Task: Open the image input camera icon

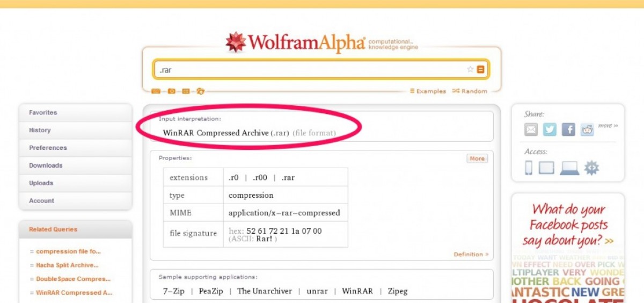Action: 172,91
